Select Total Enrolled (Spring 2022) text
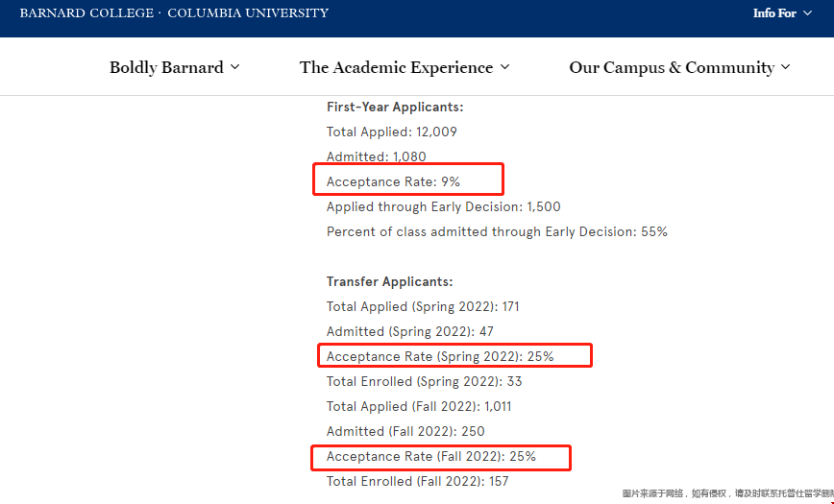Image resolution: width=834 pixels, height=504 pixels. tap(424, 381)
